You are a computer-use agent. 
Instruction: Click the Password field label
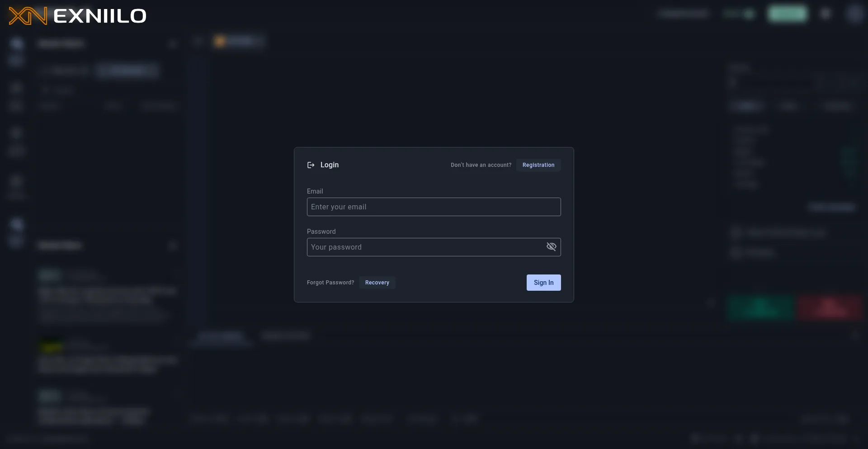(x=321, y=232)
